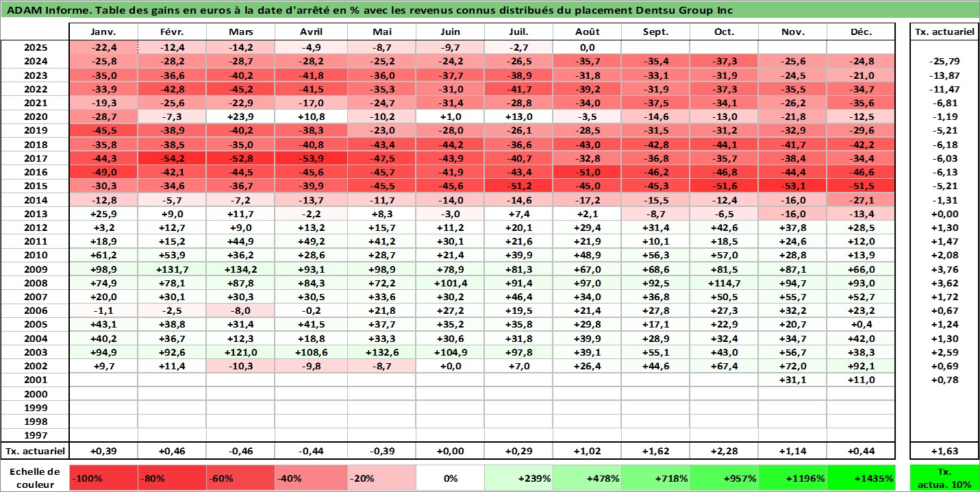Select the +131,7 cell in February 2009
This screenshot has width=980, height=492.
173,269
